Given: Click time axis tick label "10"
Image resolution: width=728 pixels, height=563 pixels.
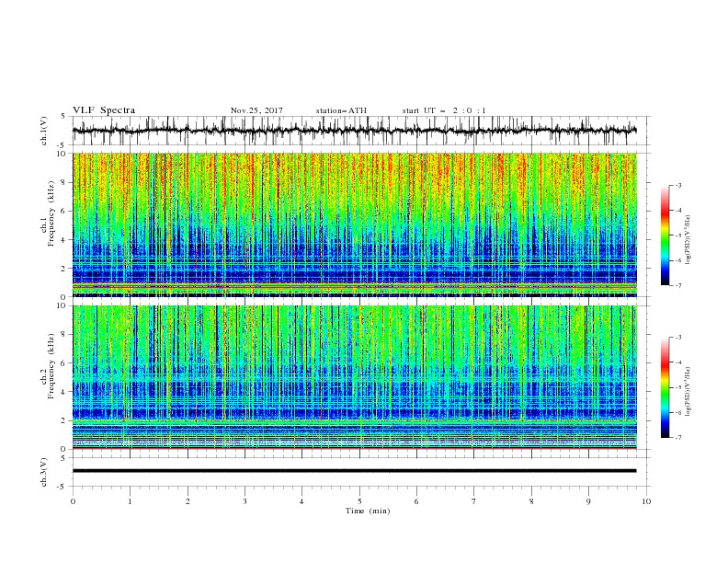Looking at the screenshot, I should 646,501.
